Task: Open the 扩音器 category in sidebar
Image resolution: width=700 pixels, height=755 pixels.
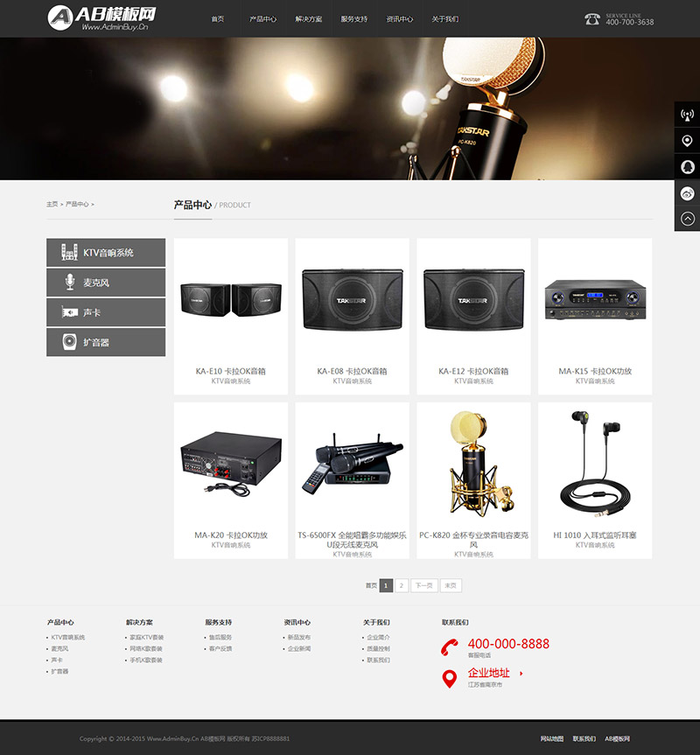Action: pyautogui.click(x=106, y=342)
